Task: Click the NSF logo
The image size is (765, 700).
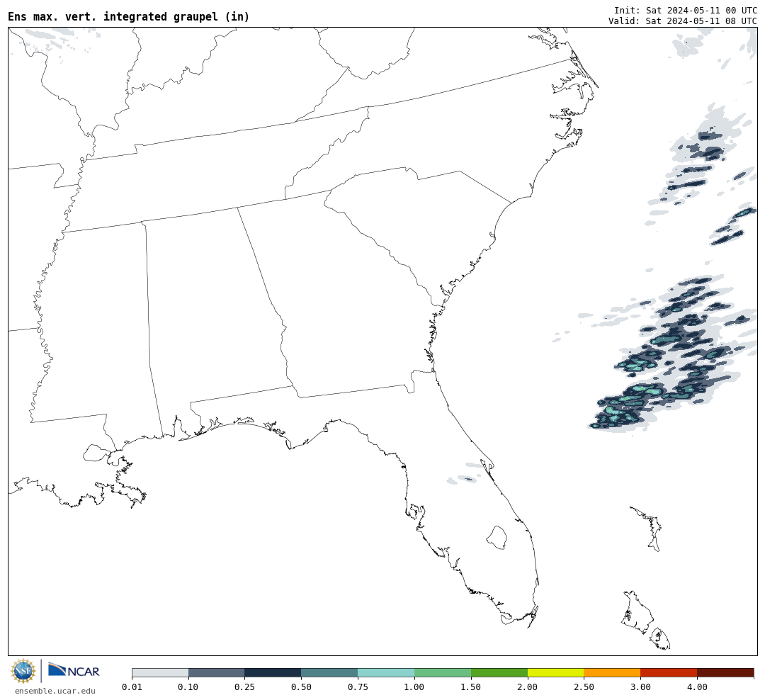Action: 23,671
